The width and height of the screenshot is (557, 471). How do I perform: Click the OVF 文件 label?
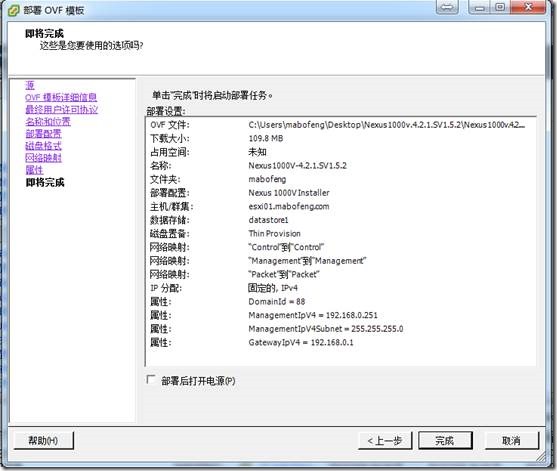tap(170, 125)
